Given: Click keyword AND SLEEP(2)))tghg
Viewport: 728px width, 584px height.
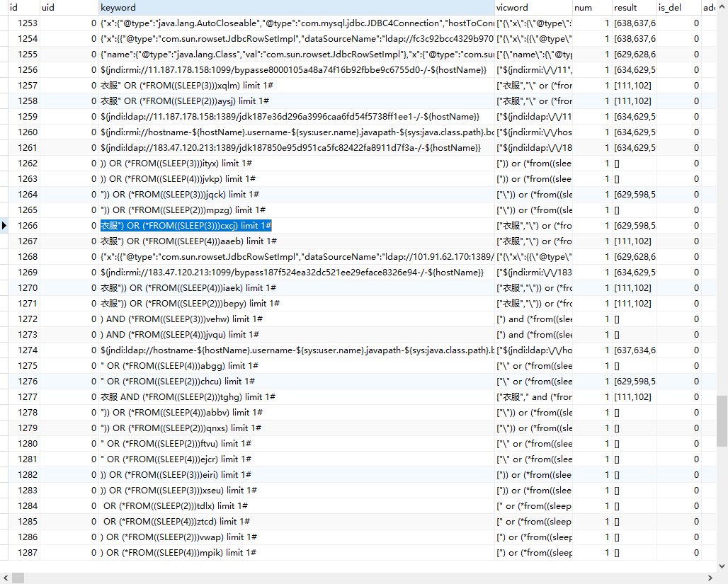Looking at the screenshot, I should (297, 397).
